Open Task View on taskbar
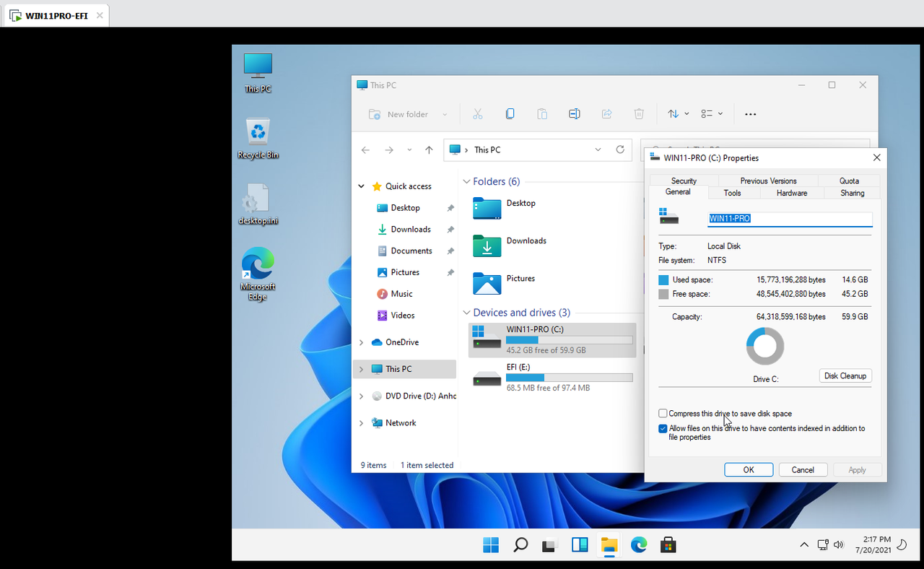The height and width of the screenshot is (569, 924). 550,545
